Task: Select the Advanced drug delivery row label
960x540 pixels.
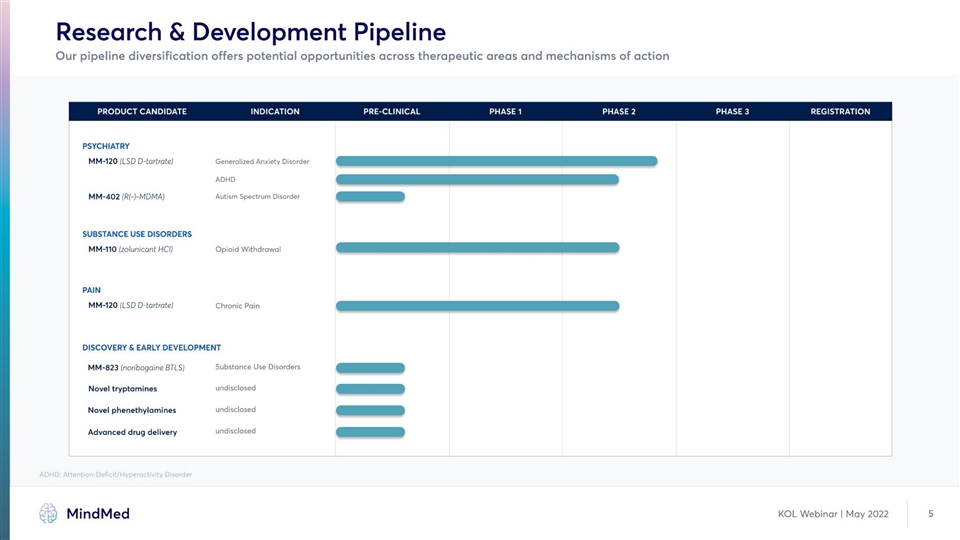Action: pyautogui.click(x=132, y=432)
